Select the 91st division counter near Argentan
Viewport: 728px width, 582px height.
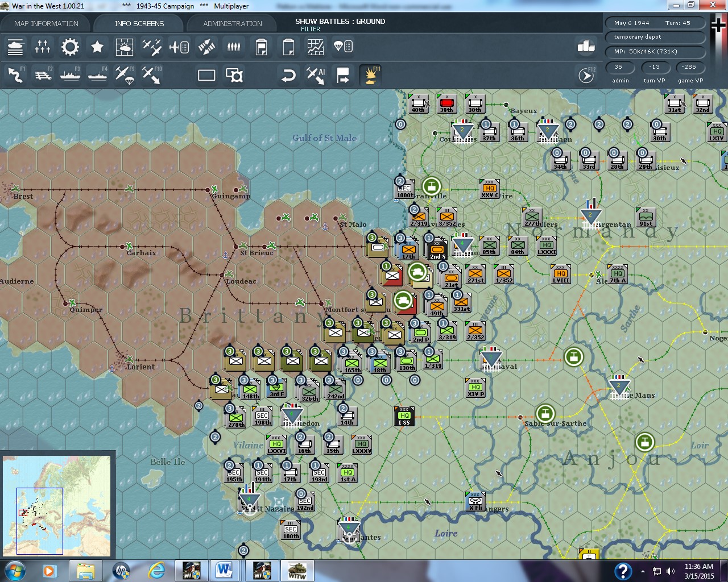point(646,217)
